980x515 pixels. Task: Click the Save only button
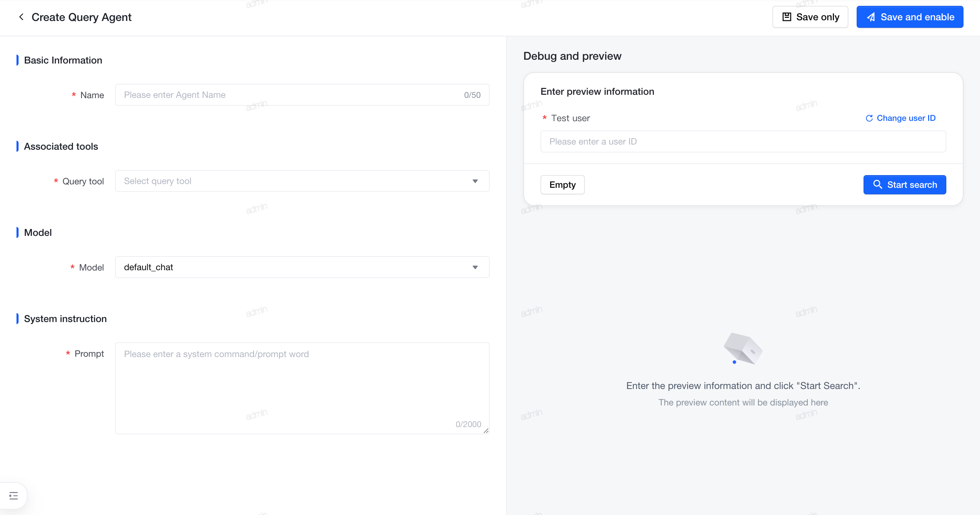[810, 17]
